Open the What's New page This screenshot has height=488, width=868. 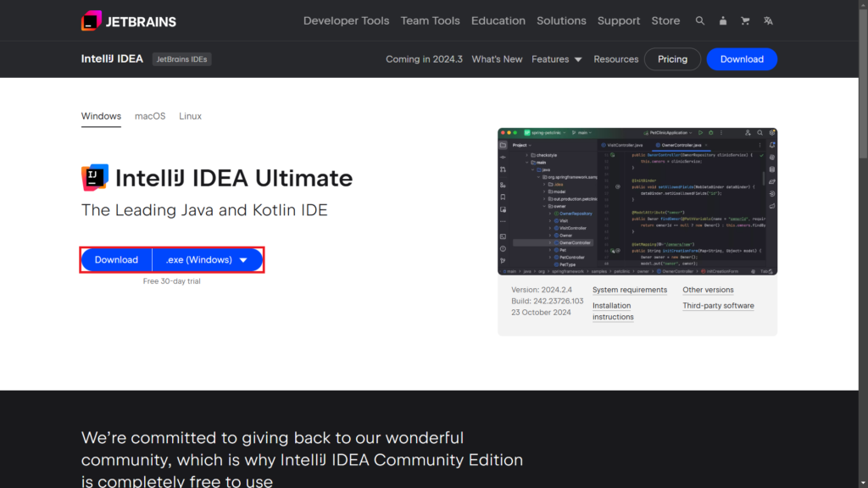(497, 59)
